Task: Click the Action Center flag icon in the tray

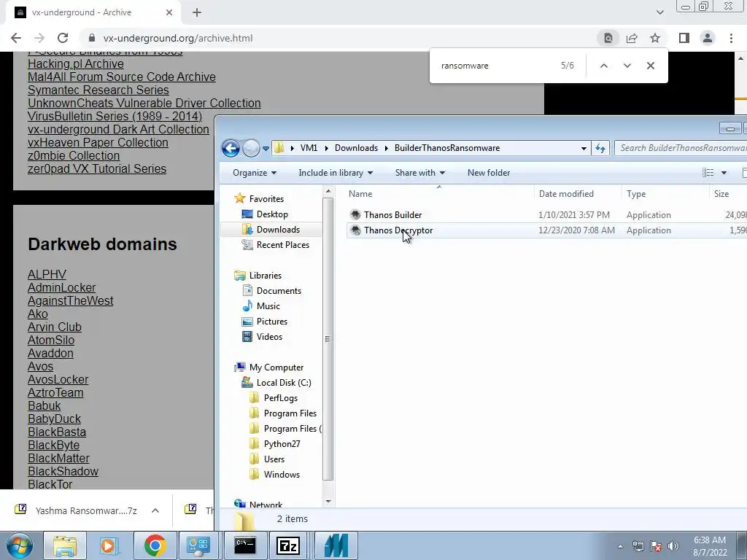Action: 656,546
